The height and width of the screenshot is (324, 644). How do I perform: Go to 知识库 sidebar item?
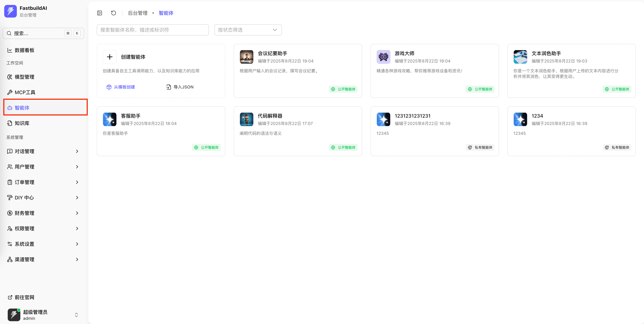[x=22, y=123]
